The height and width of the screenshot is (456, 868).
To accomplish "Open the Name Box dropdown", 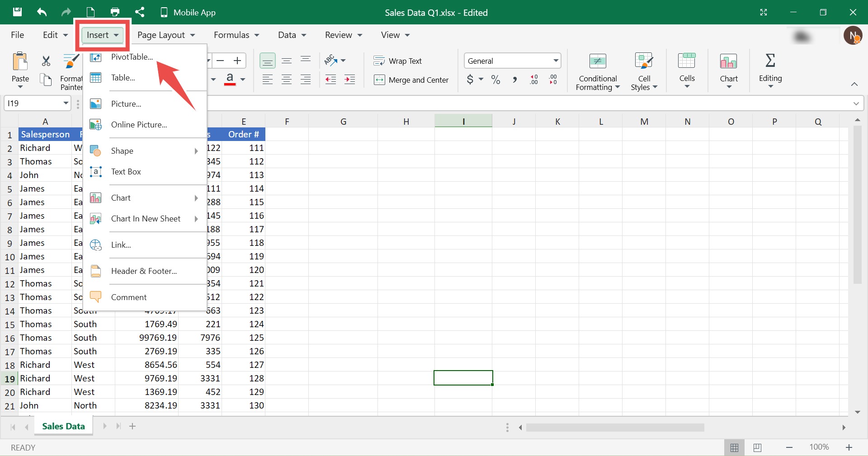I will pyautogui.click(x=65, y=103).
